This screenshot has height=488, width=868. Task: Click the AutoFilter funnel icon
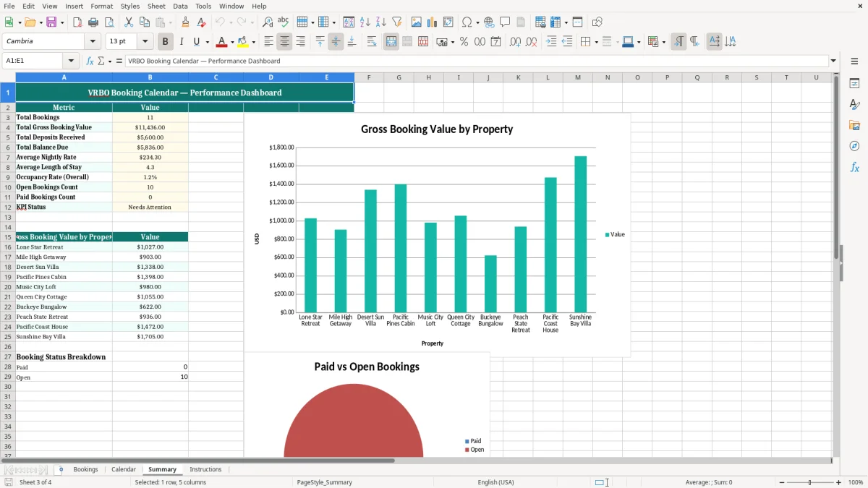tap(396, 22)
